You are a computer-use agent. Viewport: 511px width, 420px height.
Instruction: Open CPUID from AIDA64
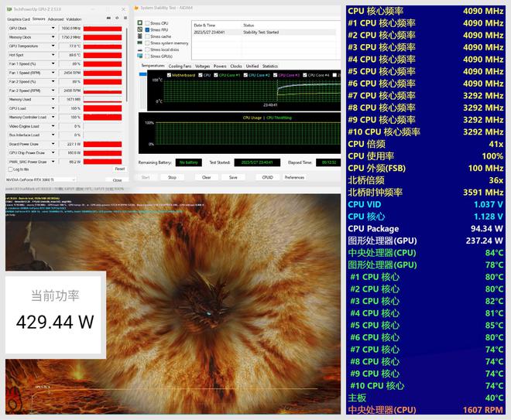pos(267,177)
